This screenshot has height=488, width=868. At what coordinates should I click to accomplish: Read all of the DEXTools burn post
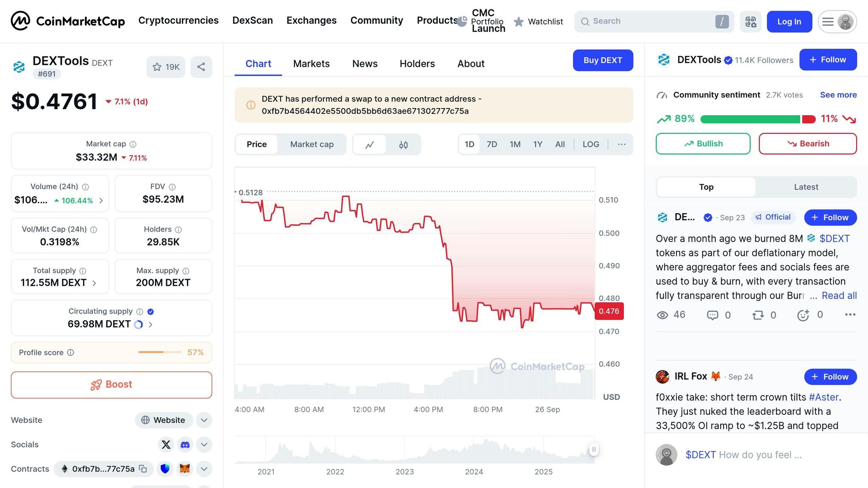839,295
